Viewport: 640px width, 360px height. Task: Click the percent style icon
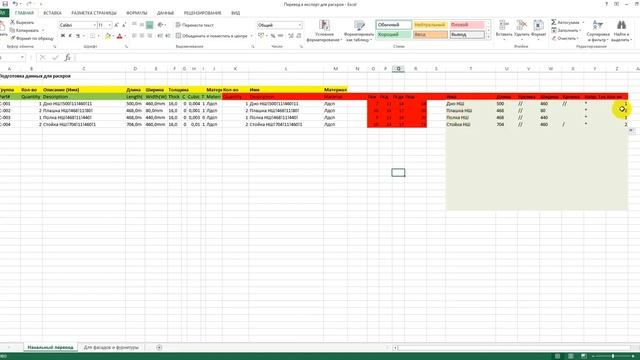click(273, 36)
